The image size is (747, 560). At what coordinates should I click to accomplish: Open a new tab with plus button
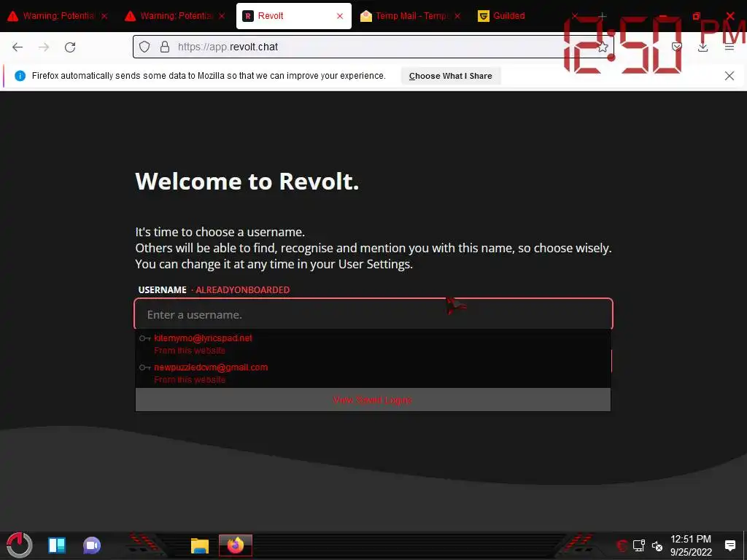(602, 16)
